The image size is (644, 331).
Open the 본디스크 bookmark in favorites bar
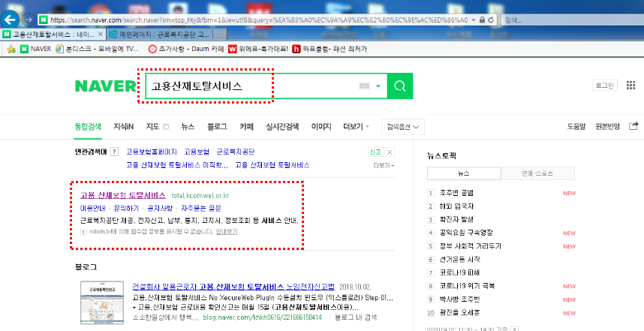pos(98,49)
